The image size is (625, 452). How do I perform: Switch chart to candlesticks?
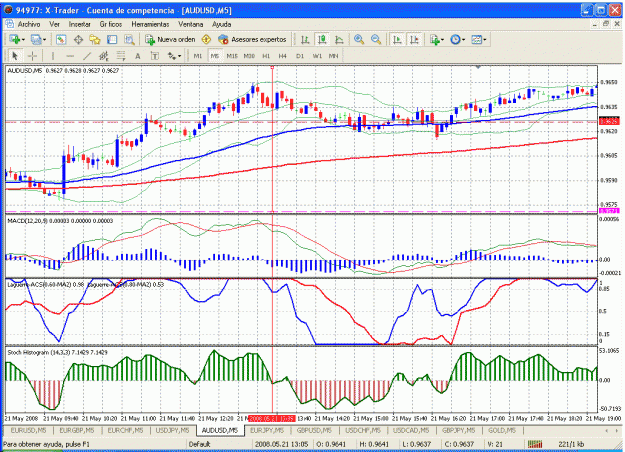(322, 39)
